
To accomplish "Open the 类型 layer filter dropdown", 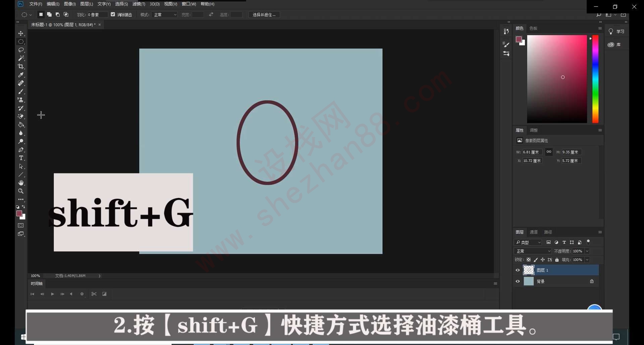I will pyautogui.click(x=528, y=242).
